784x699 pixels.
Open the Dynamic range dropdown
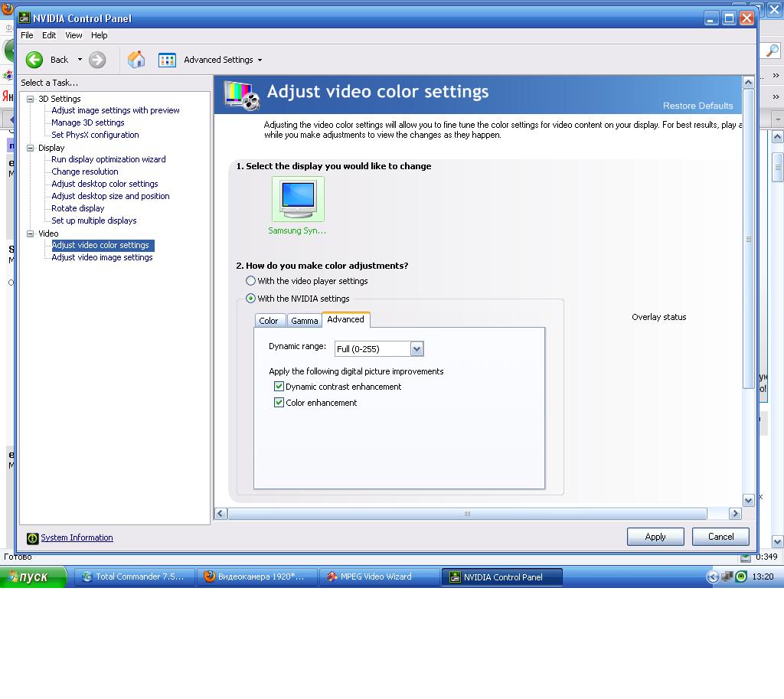416,349
